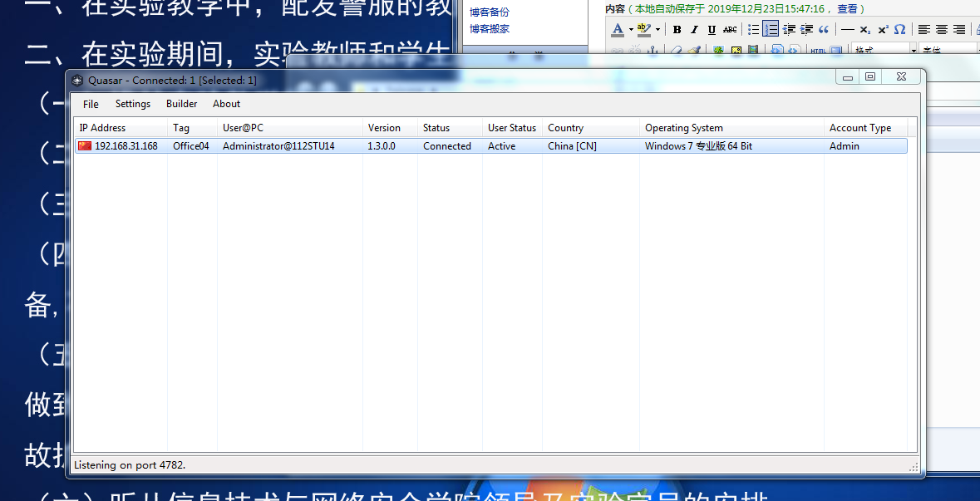Viewport: 980px width, 501px height.
Task: Click the 查看 autosave link
Action: (x=848, y=9)
